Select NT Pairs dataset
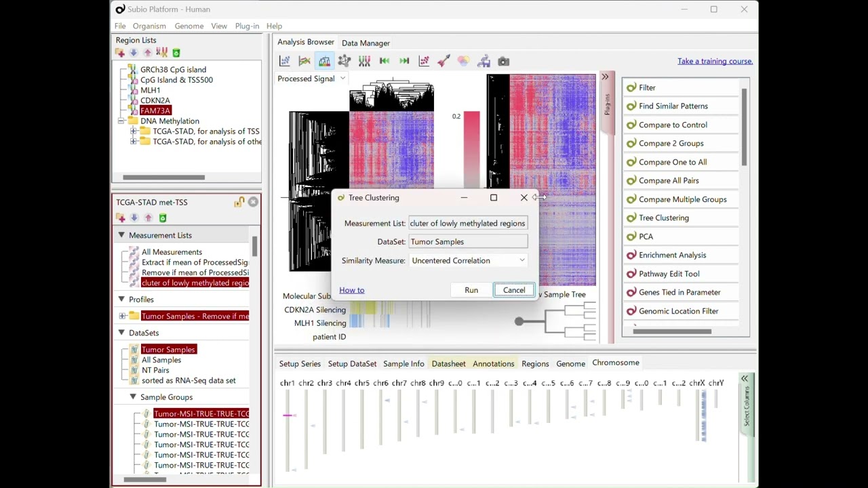 point(155,370)
